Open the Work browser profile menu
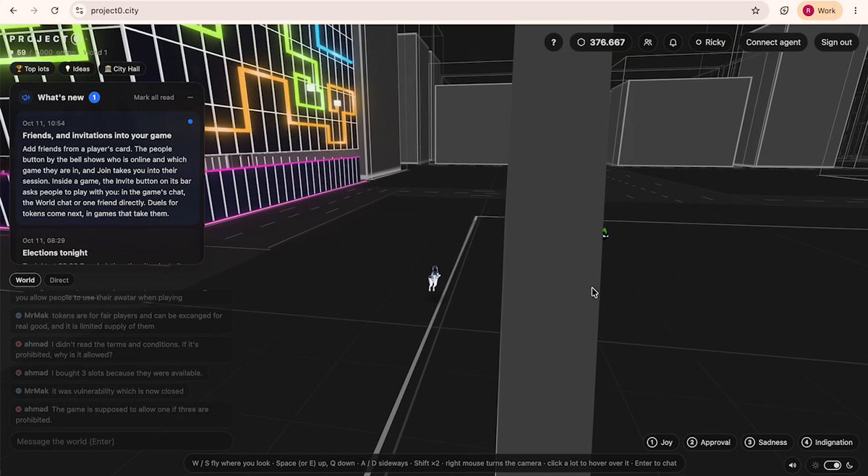This screenshot has height=476, width=868. 820,11
